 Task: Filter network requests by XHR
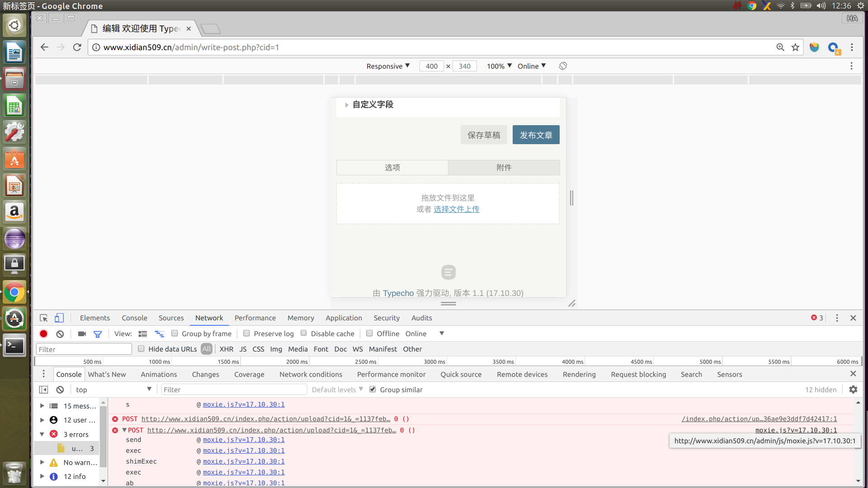pyautogui.click(x=226, y=349)
